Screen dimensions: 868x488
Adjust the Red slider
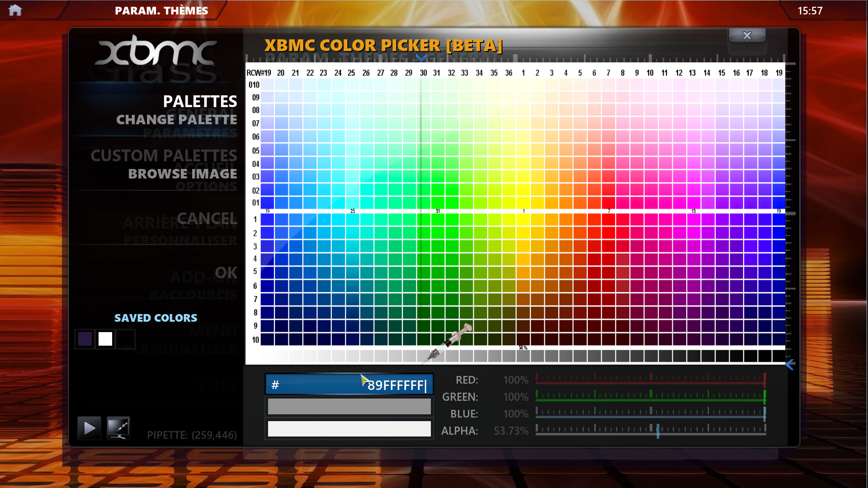[651, 380]
